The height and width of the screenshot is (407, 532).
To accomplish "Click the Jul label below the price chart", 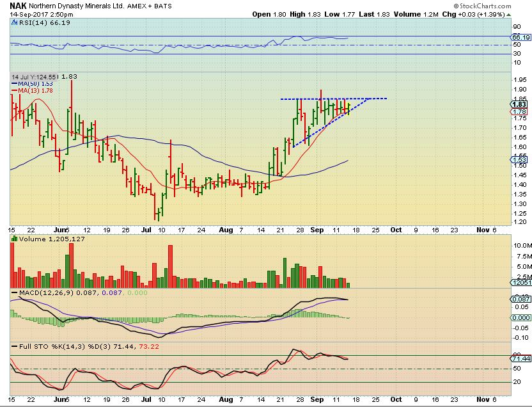I will pos(146,230).
